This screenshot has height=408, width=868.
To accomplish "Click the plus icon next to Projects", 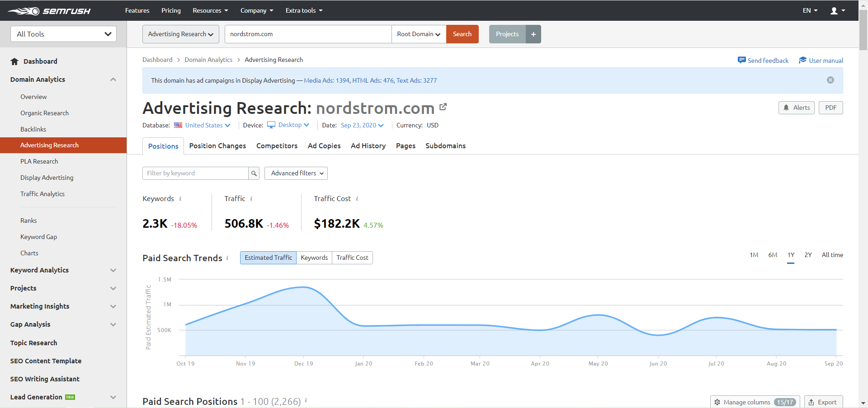I will click(533, 34).
